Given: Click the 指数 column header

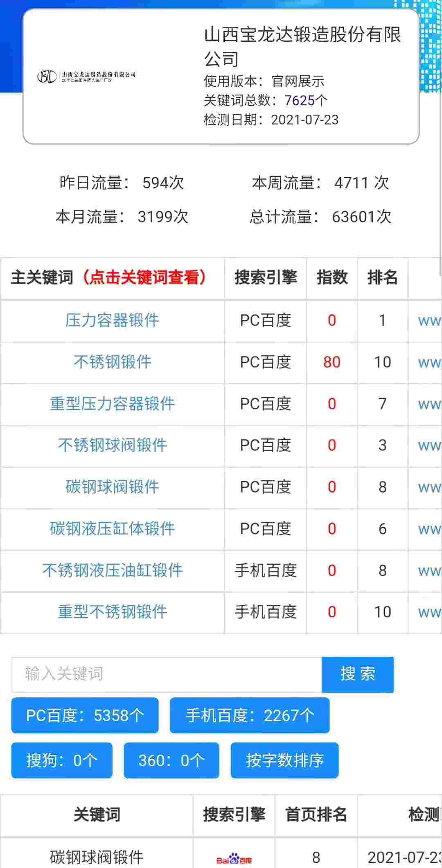Looking at the screenshot, I should click(332, 278).
